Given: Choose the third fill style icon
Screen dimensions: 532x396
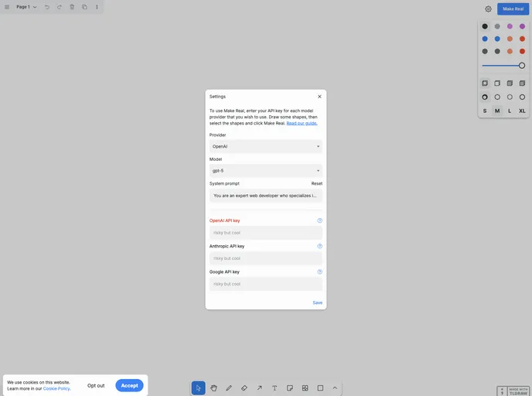Looking at the screenshot, I should [x=510, y=83].
